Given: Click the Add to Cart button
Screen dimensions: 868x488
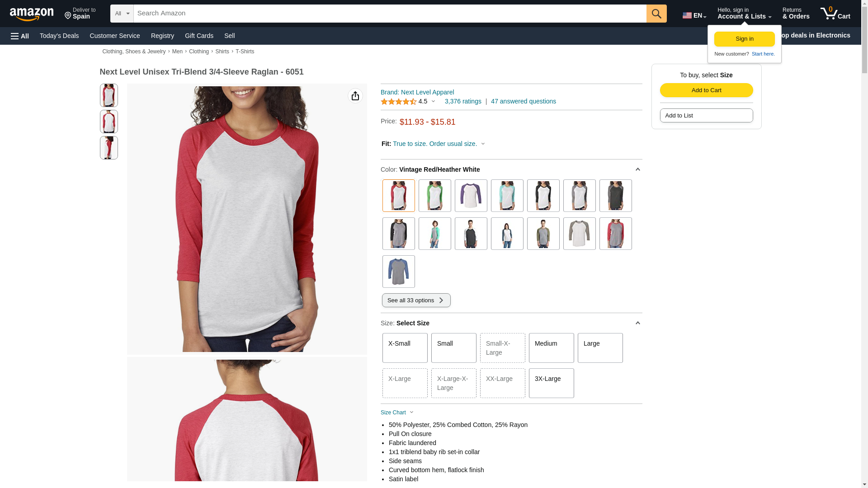Looking at the screenshot, I should (x=707, y=90).
